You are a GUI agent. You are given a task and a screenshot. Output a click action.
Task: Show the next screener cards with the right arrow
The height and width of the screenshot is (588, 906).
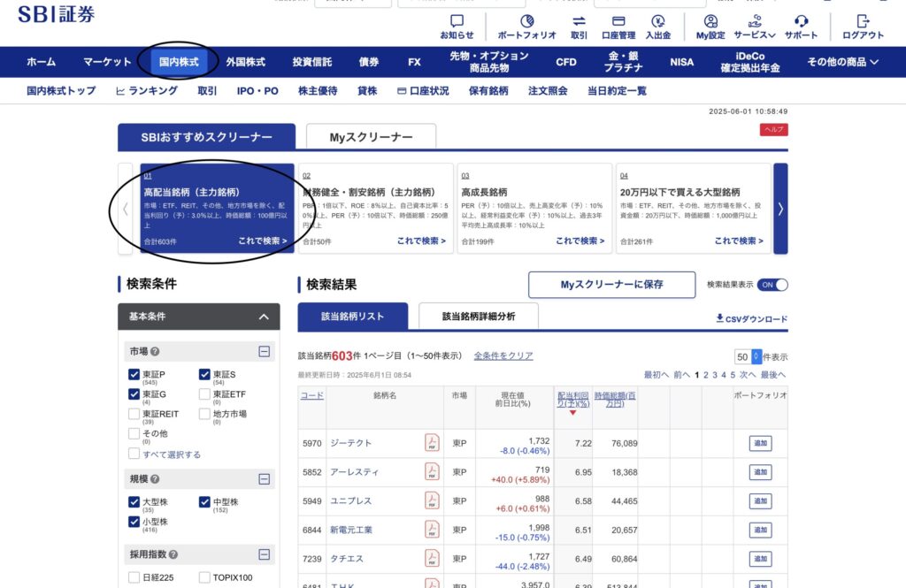[780, 209]
